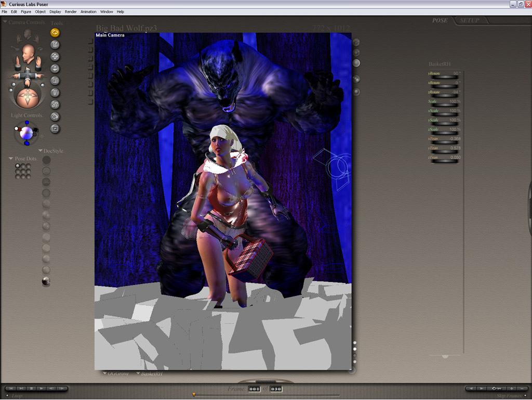The height and width of the screenshot is (400, 532).
Task: Open the Figure menu
Action: click(x=26, y=11)
